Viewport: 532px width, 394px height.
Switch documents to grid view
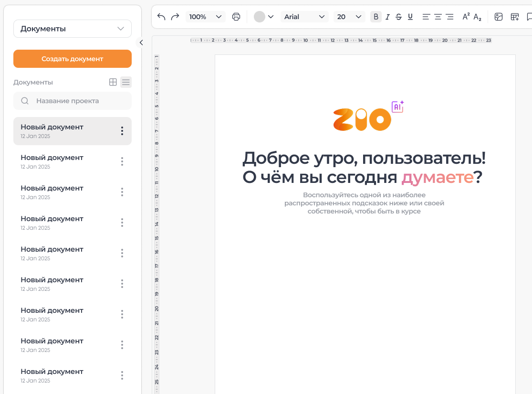coord(113,82)
